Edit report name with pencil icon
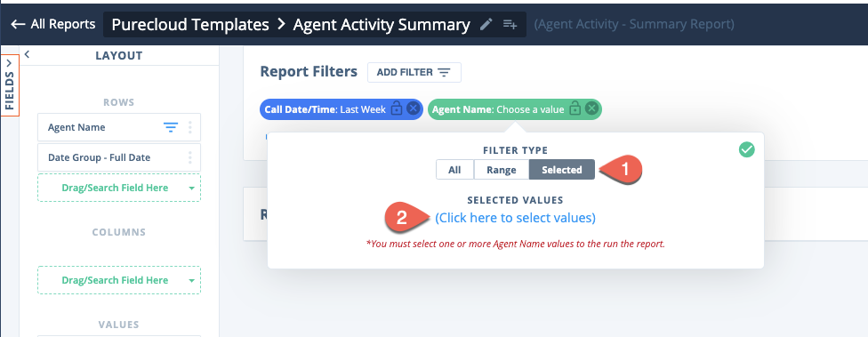 pyautogui.click(x=486, y=24)
